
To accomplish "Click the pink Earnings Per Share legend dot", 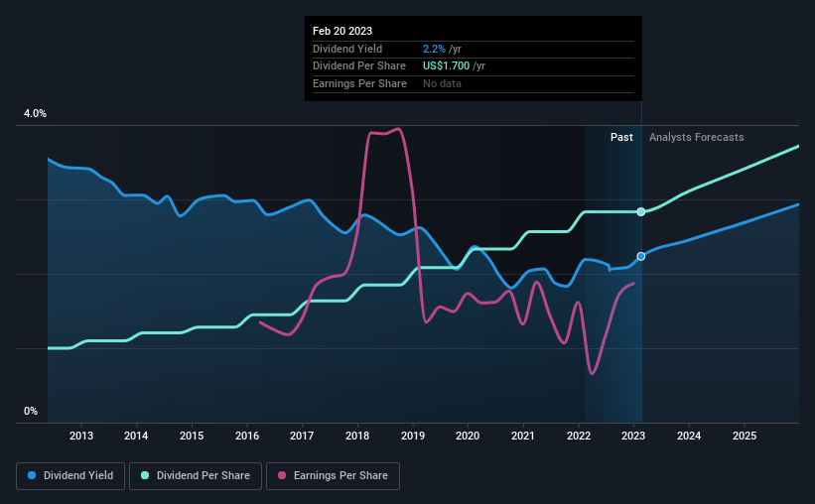I will pyautogui.click(x=282, y=475).
